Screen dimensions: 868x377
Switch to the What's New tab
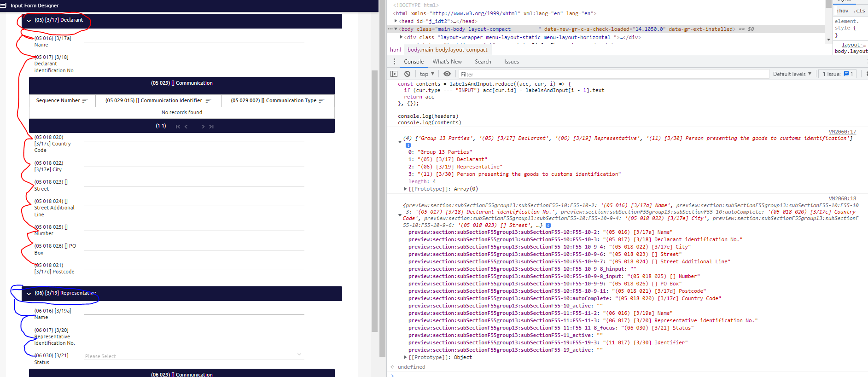click(447, 62)
